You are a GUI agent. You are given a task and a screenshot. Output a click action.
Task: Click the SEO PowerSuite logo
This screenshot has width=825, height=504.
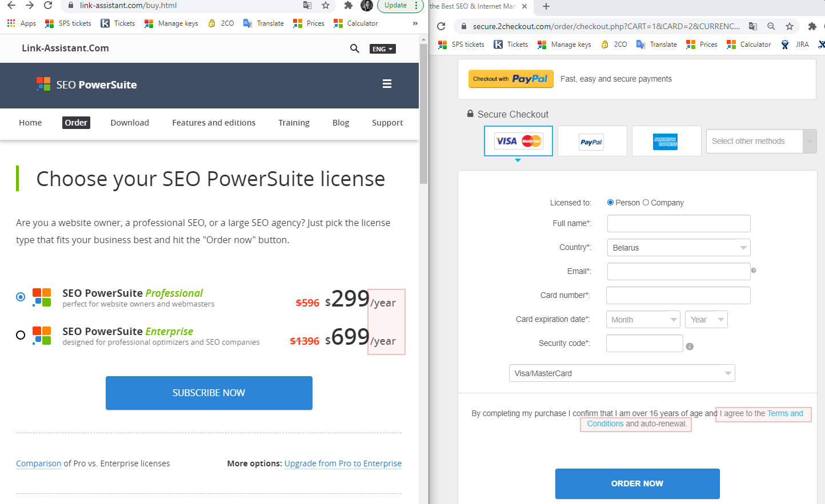[87, 84]
